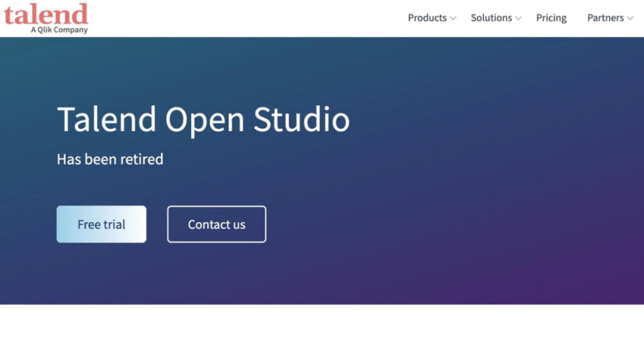Viewport: 644px width, 351px height.
Task: Click the 'A Qlik Company' tagline
Action: click(x=59, y=30)
